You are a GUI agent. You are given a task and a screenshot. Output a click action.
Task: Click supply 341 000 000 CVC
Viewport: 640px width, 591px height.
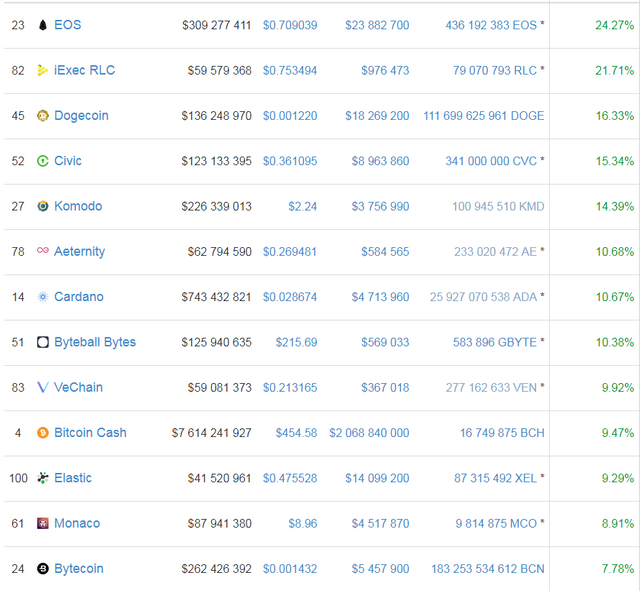click(x=491, y=161)
